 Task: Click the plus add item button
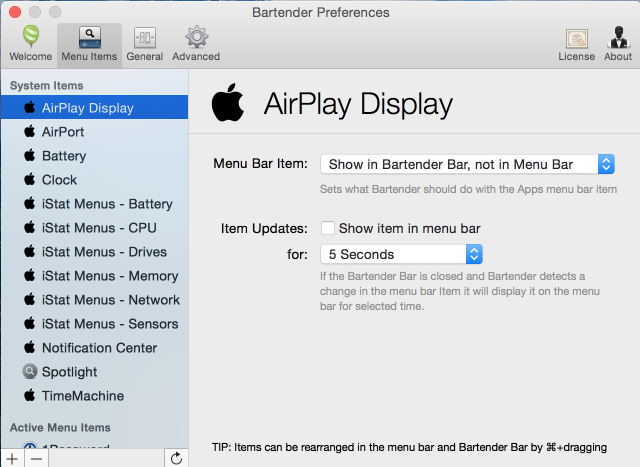tap(12, 459)
